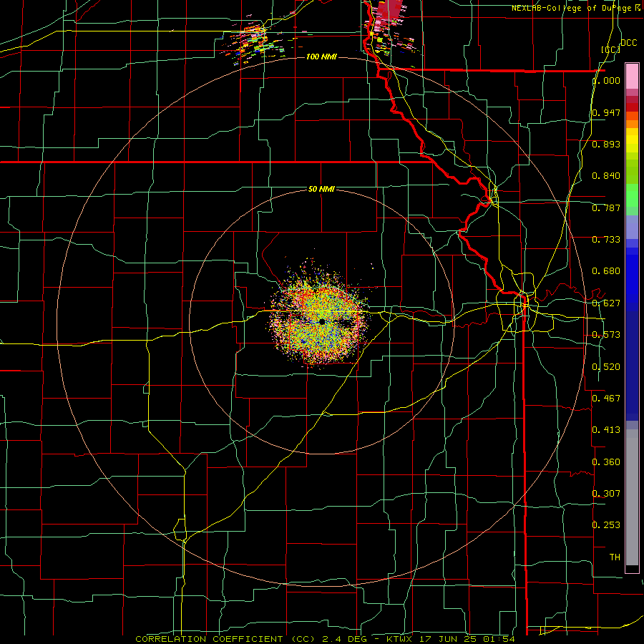This screenshot has width=644, height=644.
Task: Click the TH threshold label
Action: [x=615, y=557]
